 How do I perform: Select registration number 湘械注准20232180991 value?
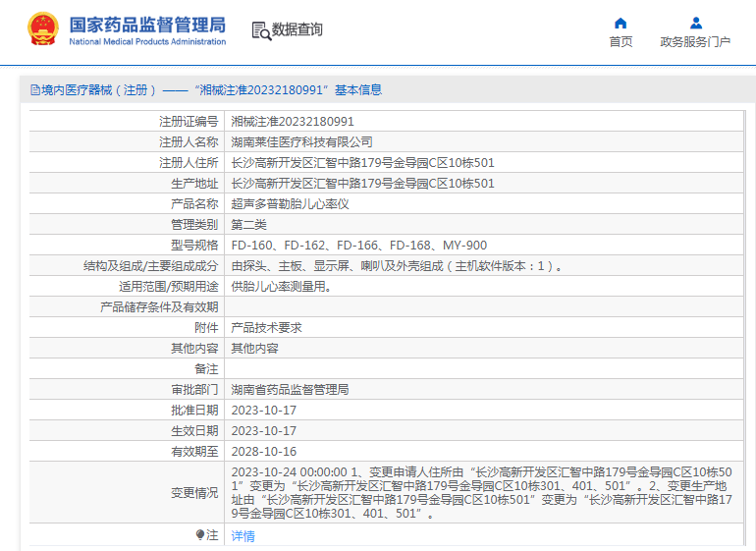[293, 122]
